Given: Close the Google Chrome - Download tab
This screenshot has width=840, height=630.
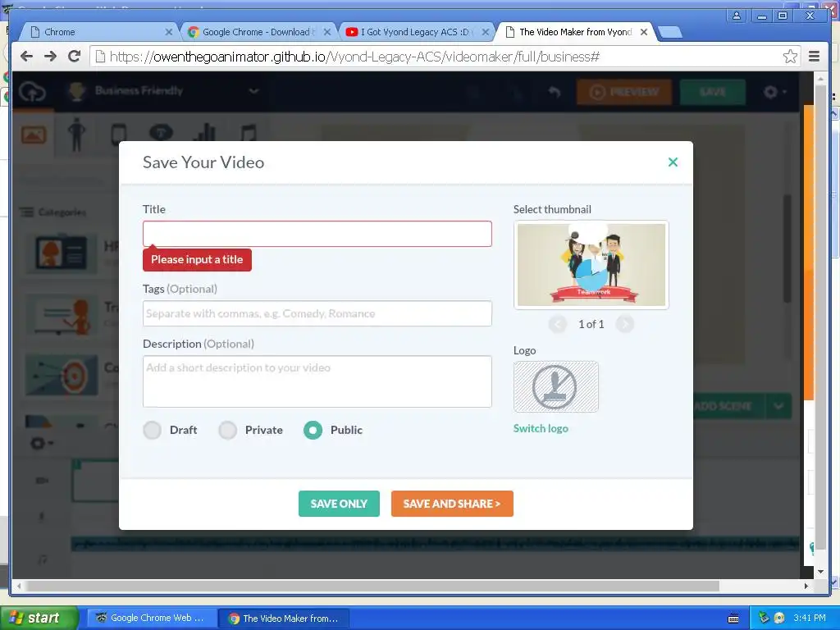Looking at the screenshot, I should coord(327,32).
